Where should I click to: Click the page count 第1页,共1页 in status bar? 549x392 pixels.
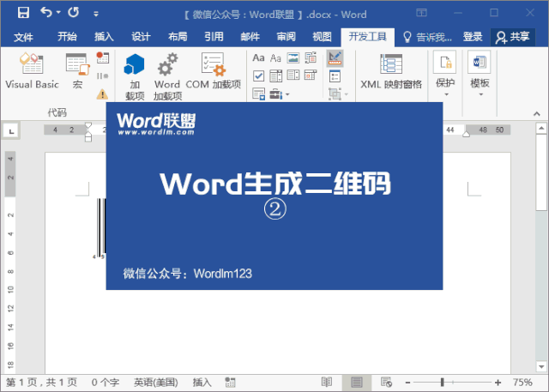(x=41, y=383)
